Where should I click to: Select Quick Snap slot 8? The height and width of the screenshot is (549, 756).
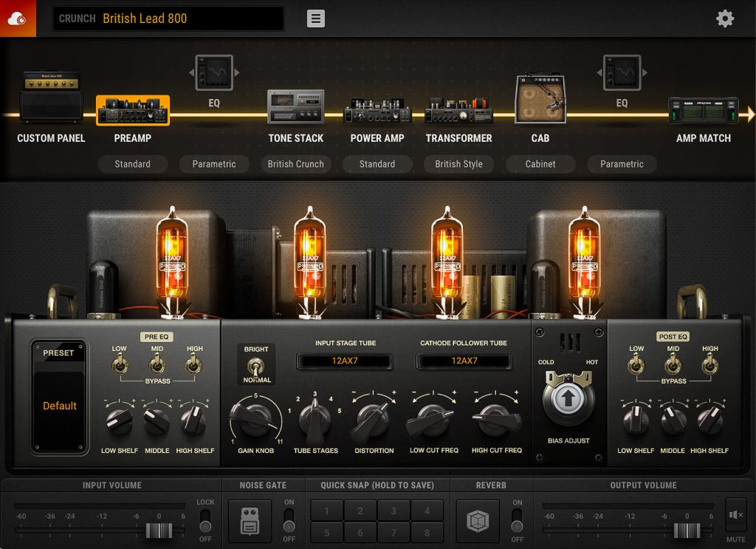[x=427, y=533]
